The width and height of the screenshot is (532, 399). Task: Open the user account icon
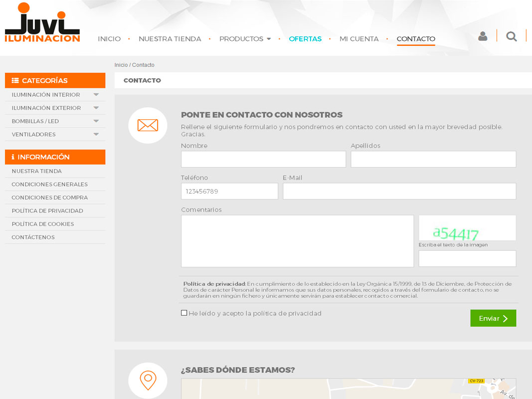(x=482, y=36)
